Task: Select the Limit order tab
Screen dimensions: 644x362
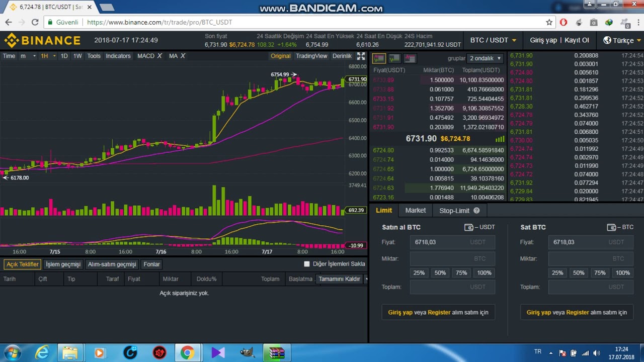Action: pyautogui.click(x=384, y=211)
